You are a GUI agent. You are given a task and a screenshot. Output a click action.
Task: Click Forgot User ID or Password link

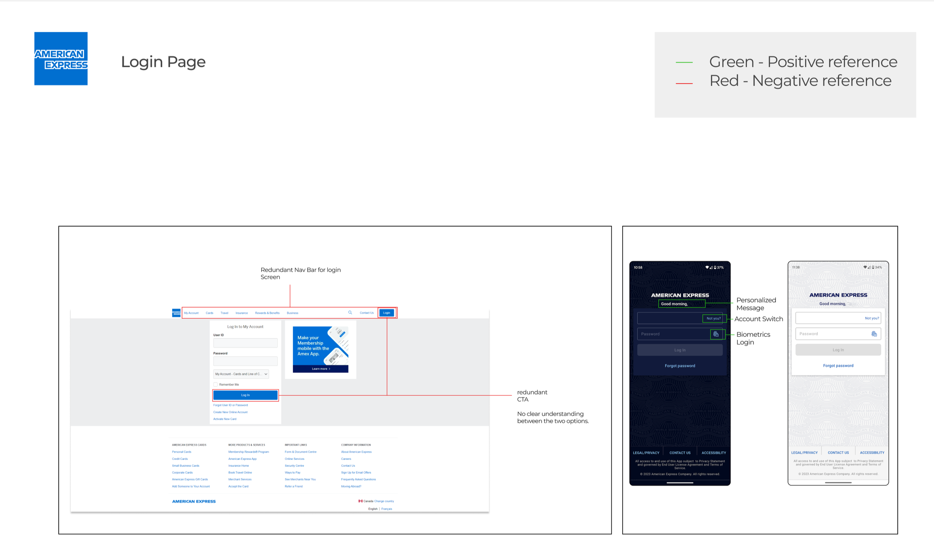coord(230,405)
